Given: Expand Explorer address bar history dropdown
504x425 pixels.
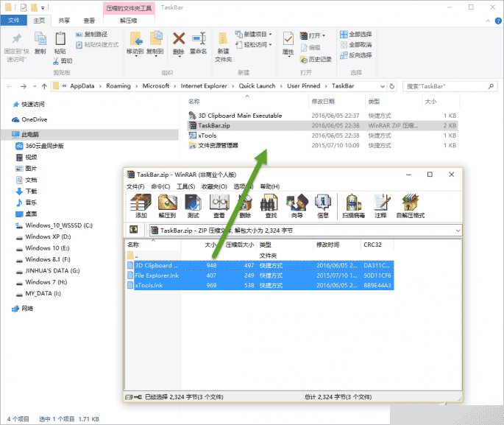Looking at the screenshot, I should tap(382, 86).
